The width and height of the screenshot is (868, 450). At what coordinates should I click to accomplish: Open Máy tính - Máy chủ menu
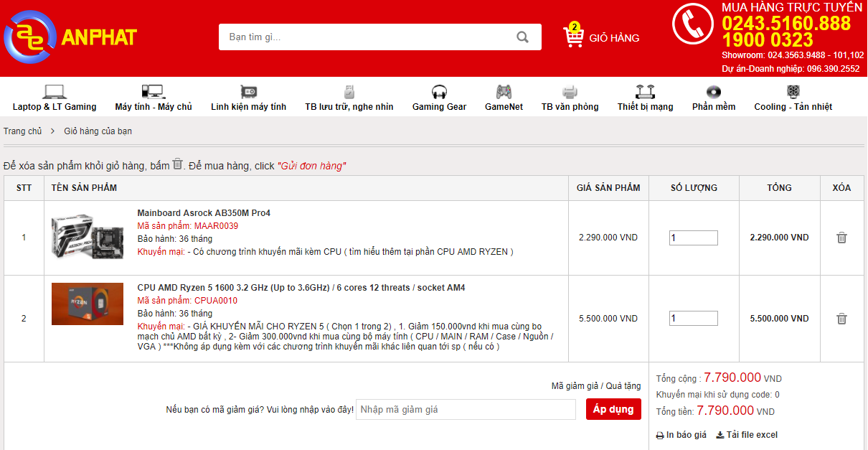click(x=154, y=107)
